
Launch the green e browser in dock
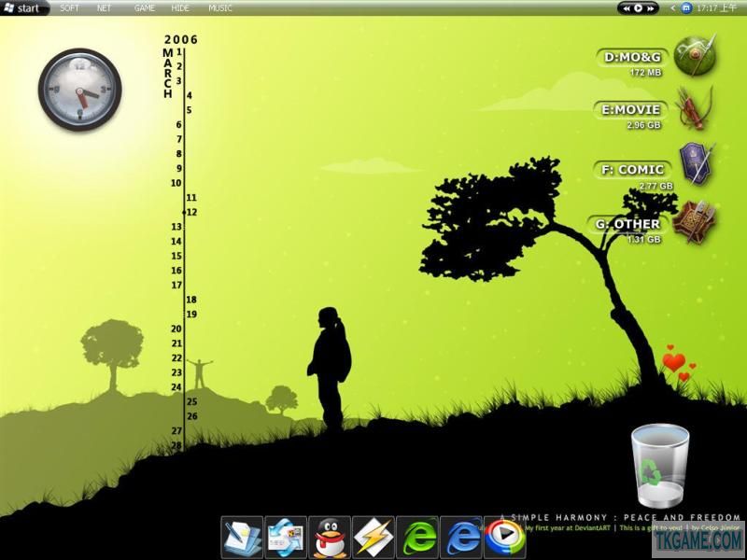pyautogui.click(x=417, y=538)
